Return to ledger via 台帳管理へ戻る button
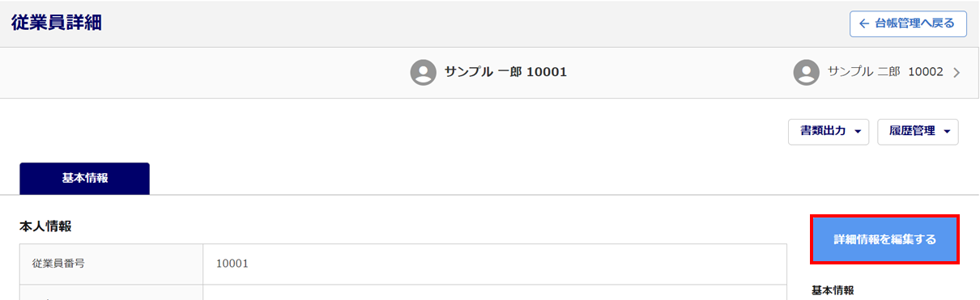Viewport: 980px width, 300px height. pyautogui.click(x=908, y=24)
